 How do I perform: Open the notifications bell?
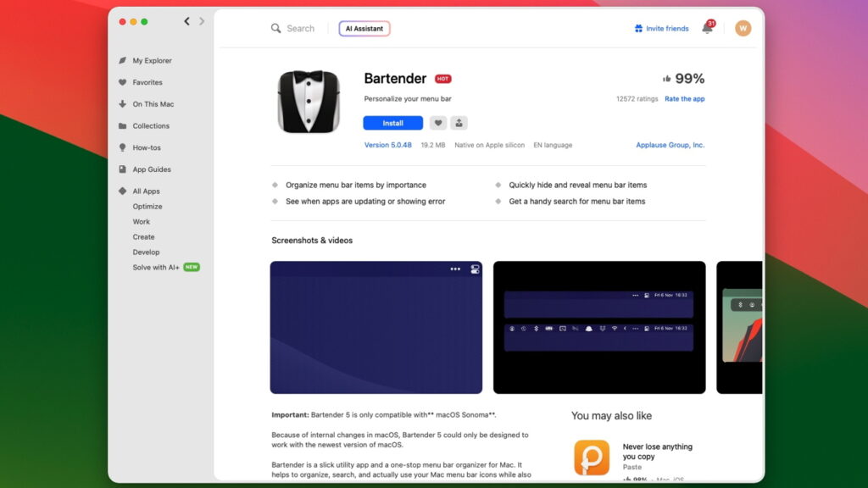tap(707, 28)
